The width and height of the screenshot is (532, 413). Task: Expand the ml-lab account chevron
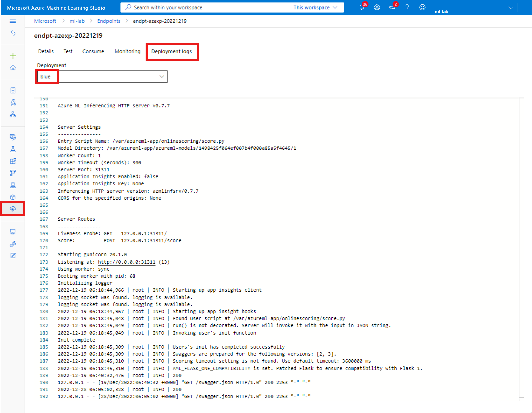coord(510,8)
